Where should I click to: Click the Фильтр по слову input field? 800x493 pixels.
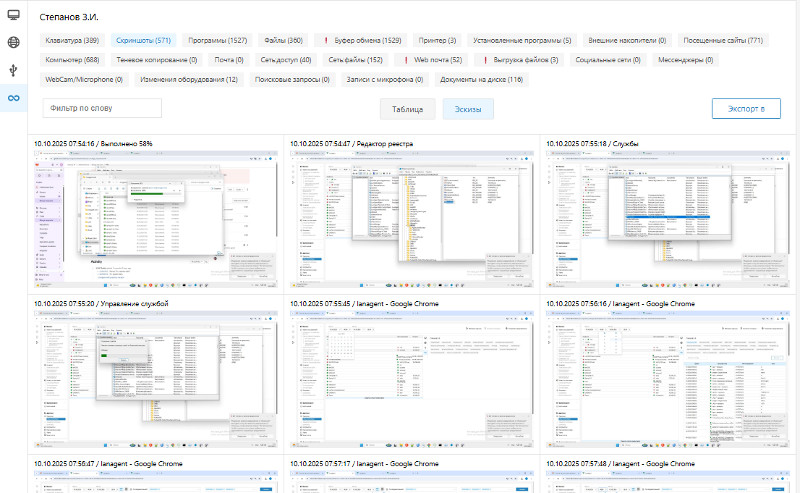point(102,109)
